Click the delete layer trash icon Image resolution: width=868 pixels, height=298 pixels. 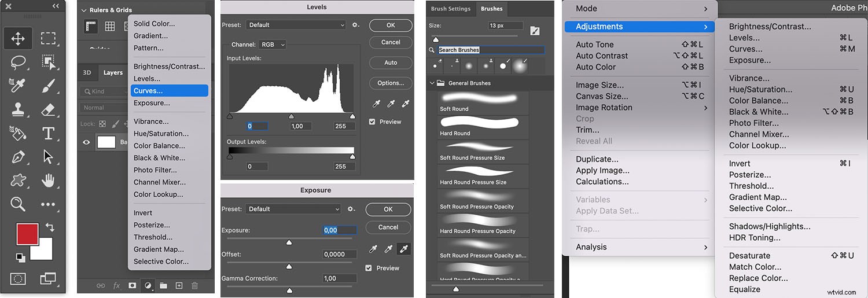pyautogui.click(x=195, y=285)
